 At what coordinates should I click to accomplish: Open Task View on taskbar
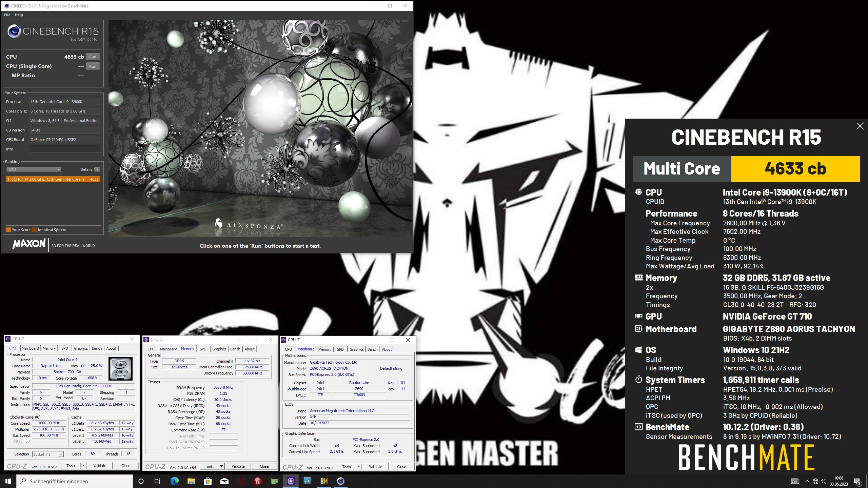157,481
